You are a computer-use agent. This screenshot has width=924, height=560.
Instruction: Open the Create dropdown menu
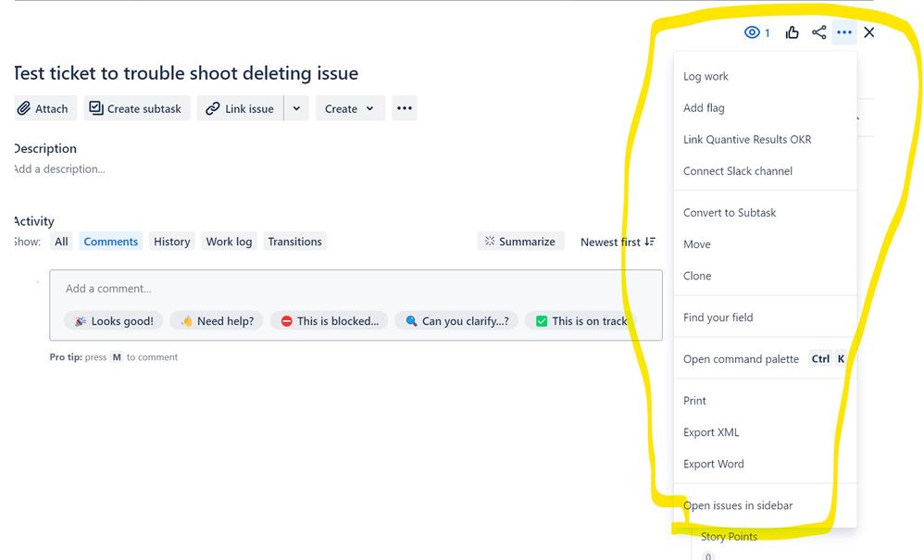[x=350, y=108]
